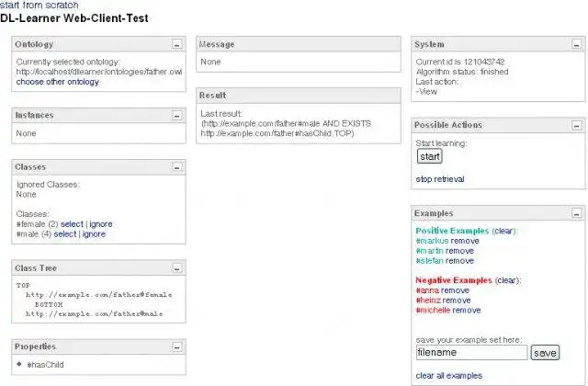Click the Last result expression text
This screenshot has height=386, width=588.
click(x=286, y=129)
